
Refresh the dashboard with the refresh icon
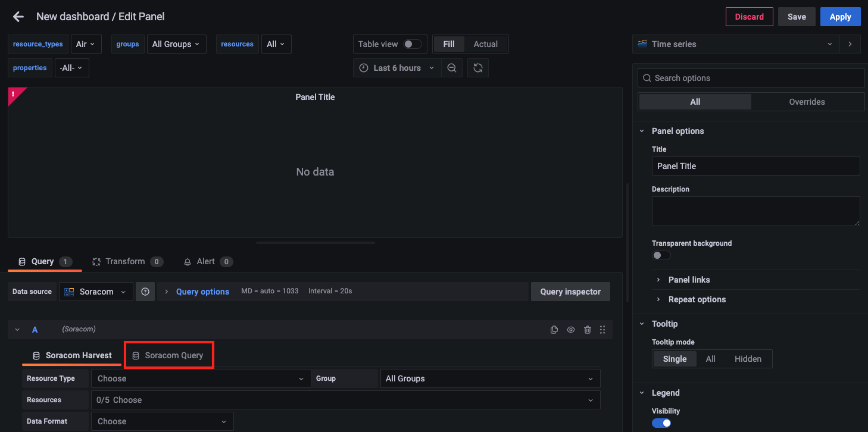(x=478, y=68)
